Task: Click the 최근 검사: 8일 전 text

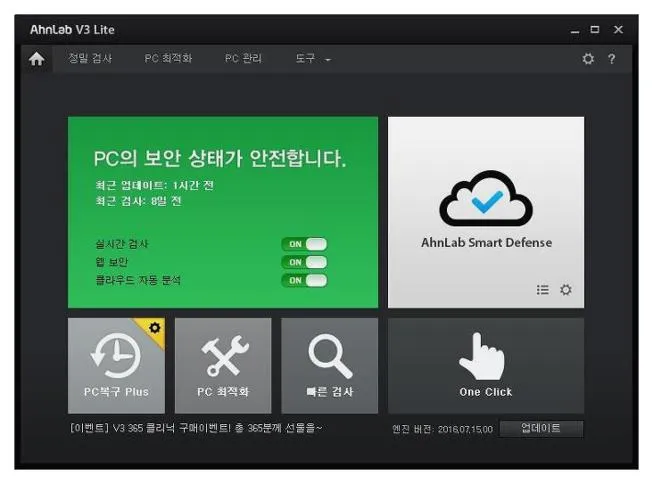Action: [x=138, y=201]
